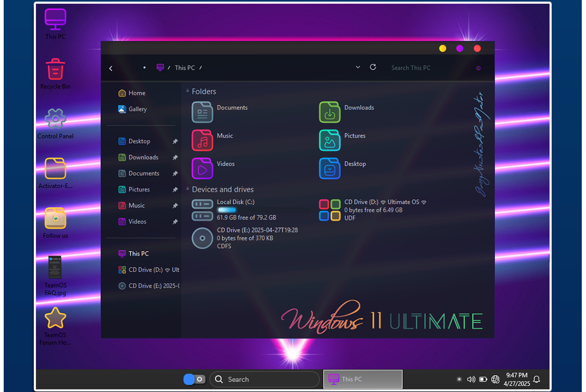Unpin Desktop from the sidebar quick access
Image resolution: width=586 pixels, height=392 pixels.
click(175, 141)
